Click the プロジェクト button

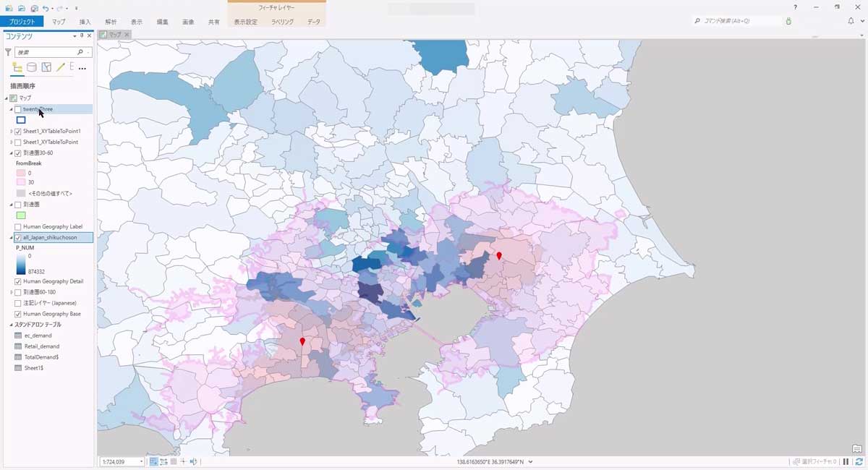click(22, 22)
